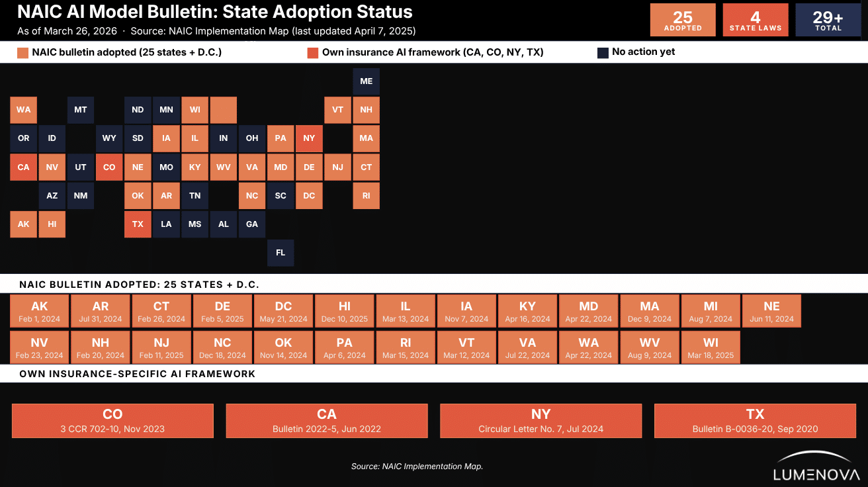Click the orange NAIC bulletin adopted legend swatch

[23, 53]
